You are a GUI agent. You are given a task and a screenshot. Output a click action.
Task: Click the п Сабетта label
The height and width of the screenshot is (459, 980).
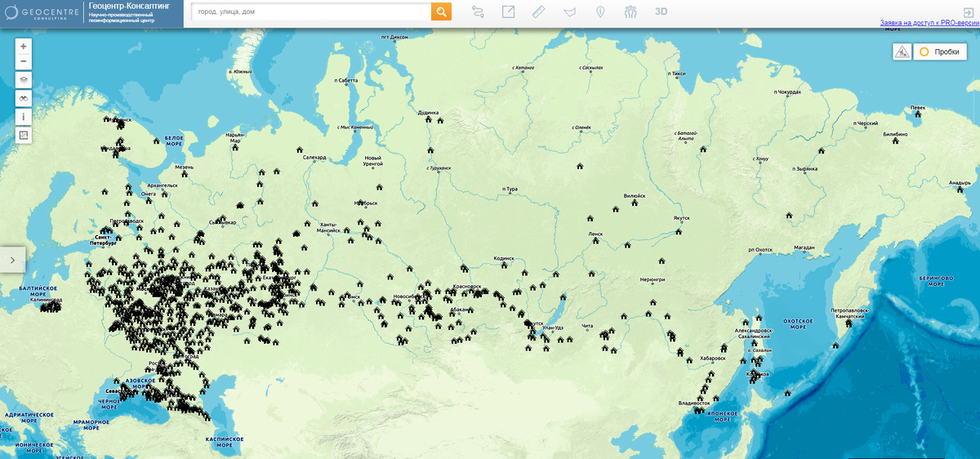tap(345, 80)
